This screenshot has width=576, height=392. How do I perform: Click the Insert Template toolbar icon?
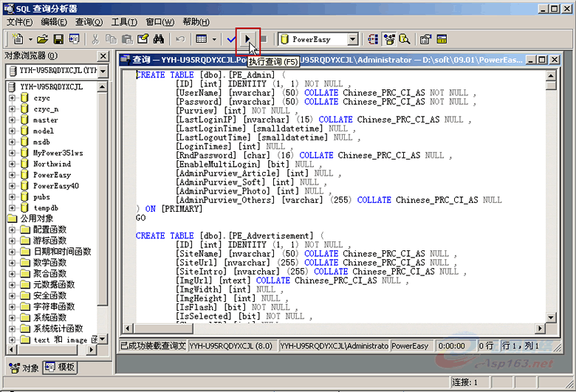(74, 39)
